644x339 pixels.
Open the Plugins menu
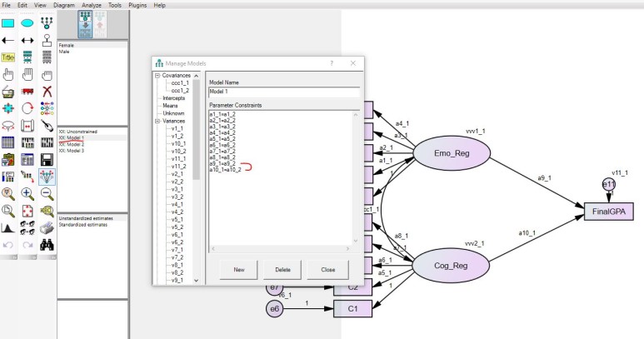pos(137,5)
